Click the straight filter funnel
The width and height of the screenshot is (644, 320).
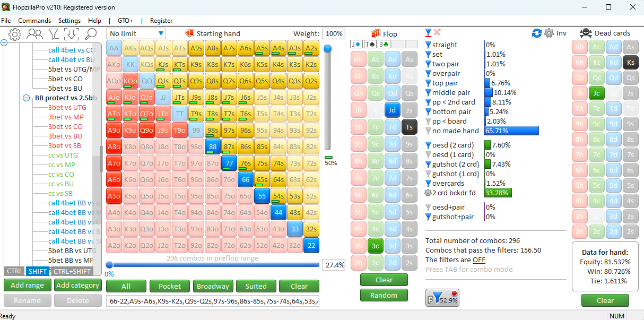428,45
